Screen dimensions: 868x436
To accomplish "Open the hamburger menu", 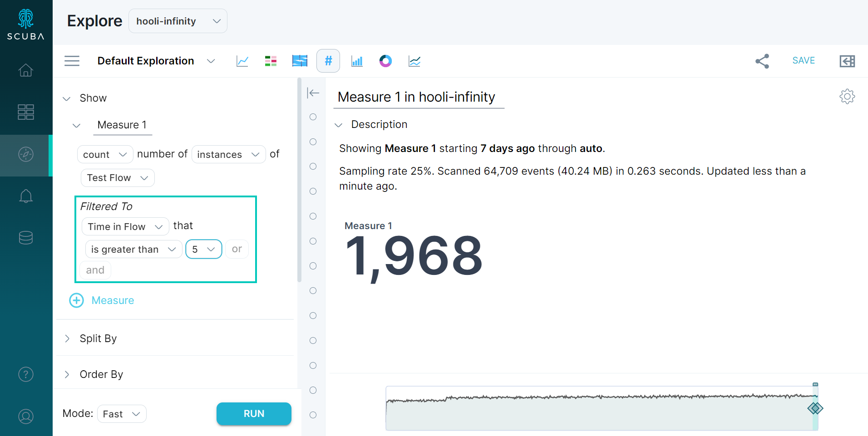I will (x=72, y=61).
